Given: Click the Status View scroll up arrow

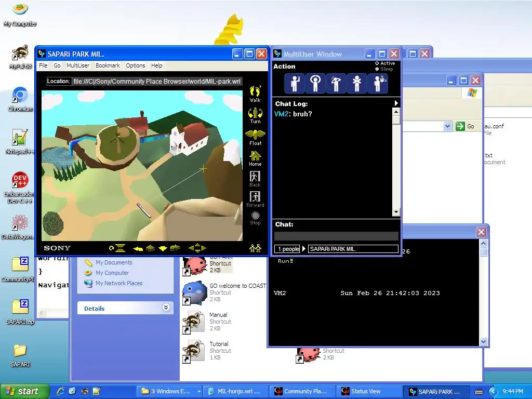Looking at the screenshot, I should point(484,243).
